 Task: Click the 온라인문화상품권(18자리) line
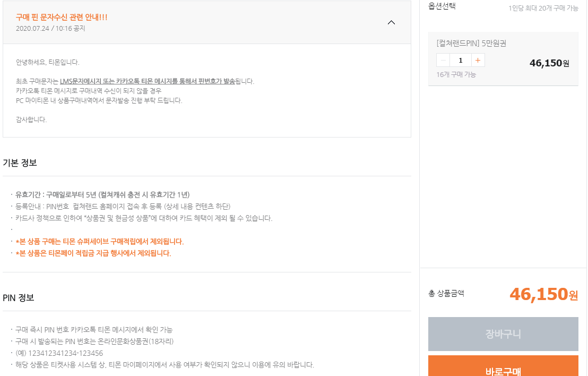pos(94,341)
